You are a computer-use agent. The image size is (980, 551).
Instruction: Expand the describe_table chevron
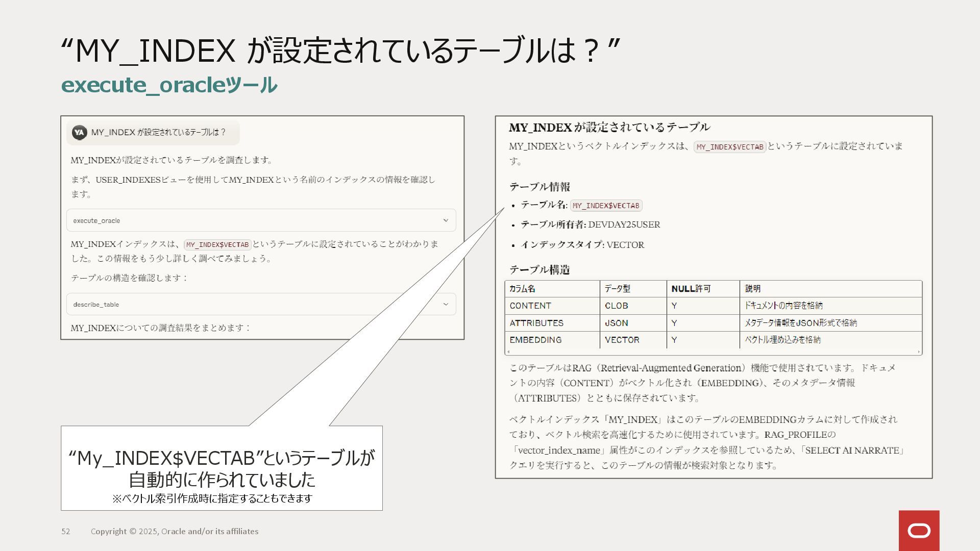coord(446,304)
